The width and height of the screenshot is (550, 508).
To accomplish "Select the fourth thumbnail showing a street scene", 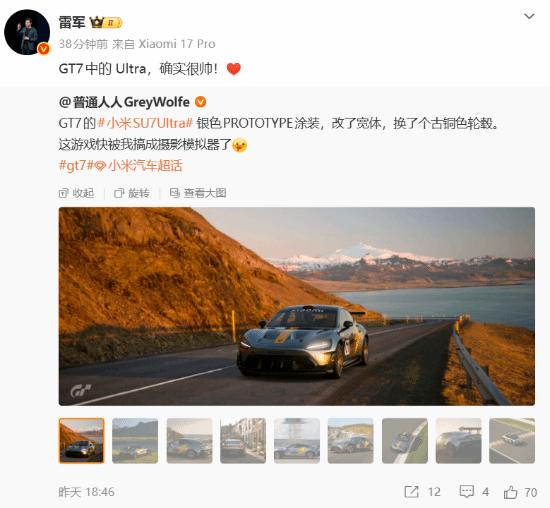I will [243, 441].
